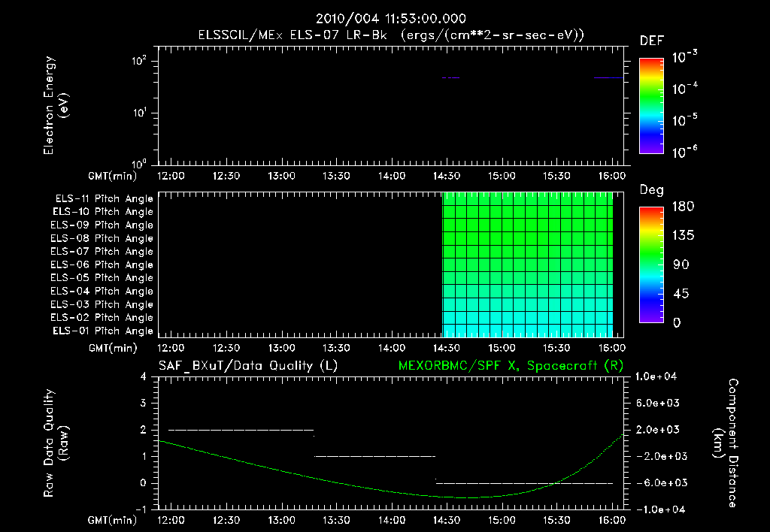The image size is (770, 532).
Task: Click the 14:30 tick label under top spectrogram
Action: pos(447,176)
